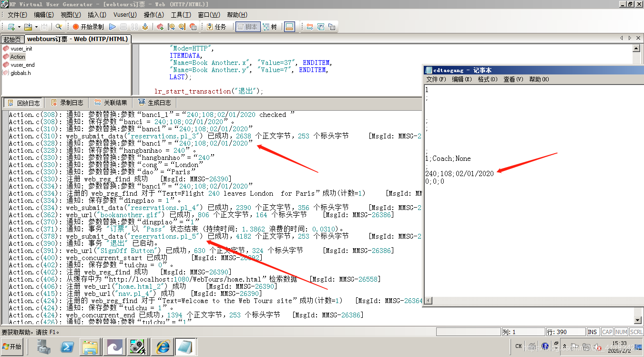Image resolution: width=644 pixels, height=357 pixels.
Task: Click the orange arrows toolbar icon
Action: (310, 27)
